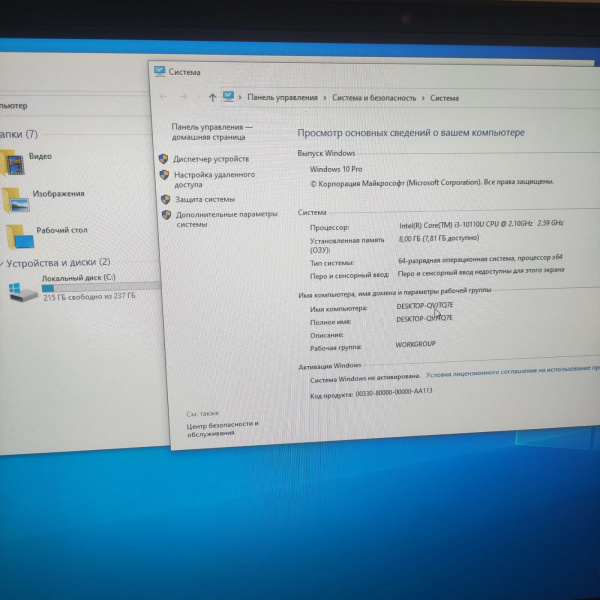Open Центр безопасности и обслуживания
This screenshot has width=600, height=600.
coord(222,428)
